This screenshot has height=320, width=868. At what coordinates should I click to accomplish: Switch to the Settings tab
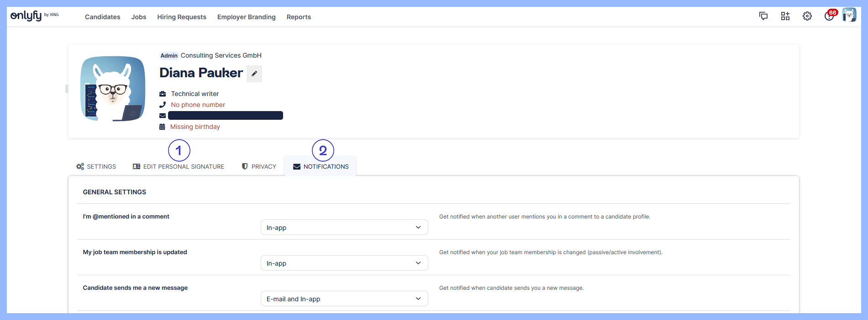(x=96, y=167)
